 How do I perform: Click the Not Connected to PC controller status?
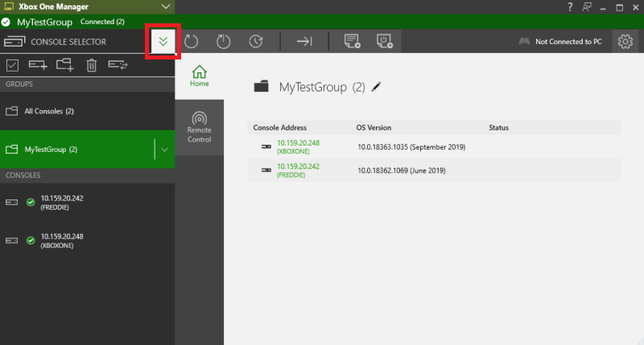coord(560,42)
